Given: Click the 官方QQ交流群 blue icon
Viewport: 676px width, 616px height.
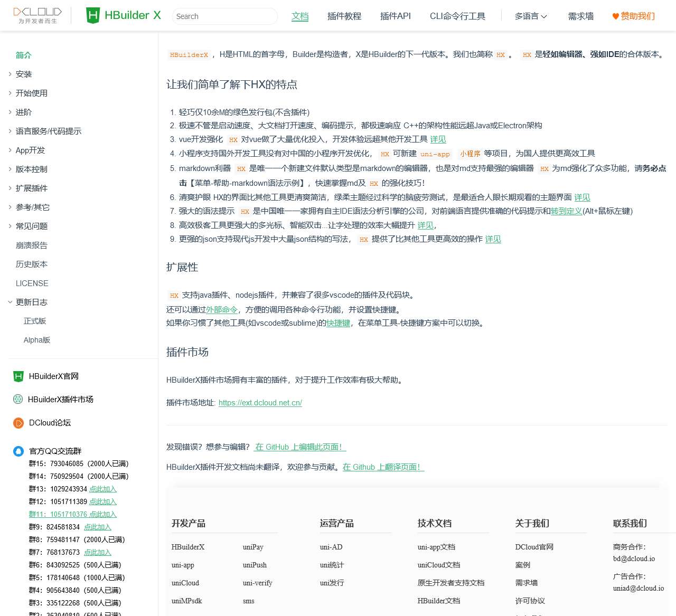Looking at the screenshot, I should point(18,451).
